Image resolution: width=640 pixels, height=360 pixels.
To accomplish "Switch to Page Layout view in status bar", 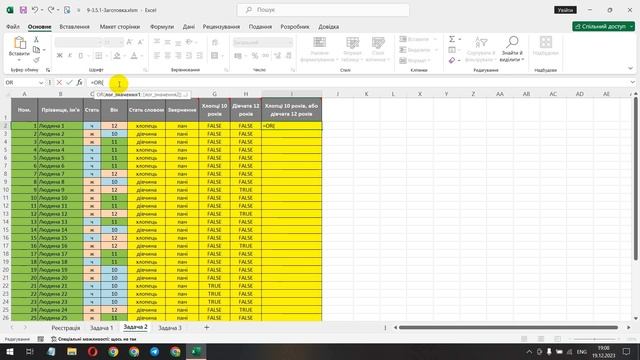I will click(541, 339).
